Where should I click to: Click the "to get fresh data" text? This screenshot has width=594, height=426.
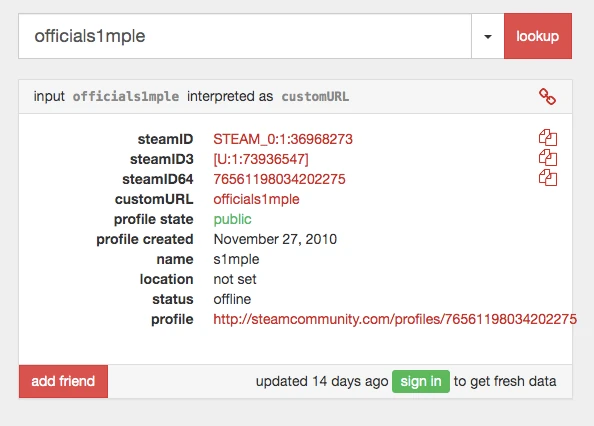pos(505,381)
